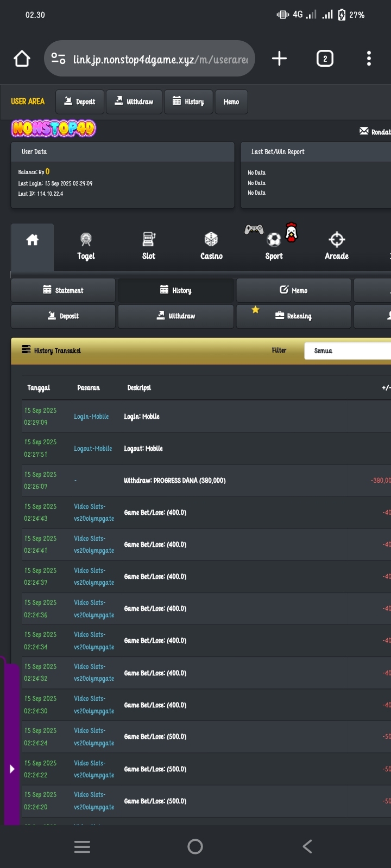Viewport: 391px width, 868px height.
Task: Open a new browser tab
Action: [x=279, y=59]
